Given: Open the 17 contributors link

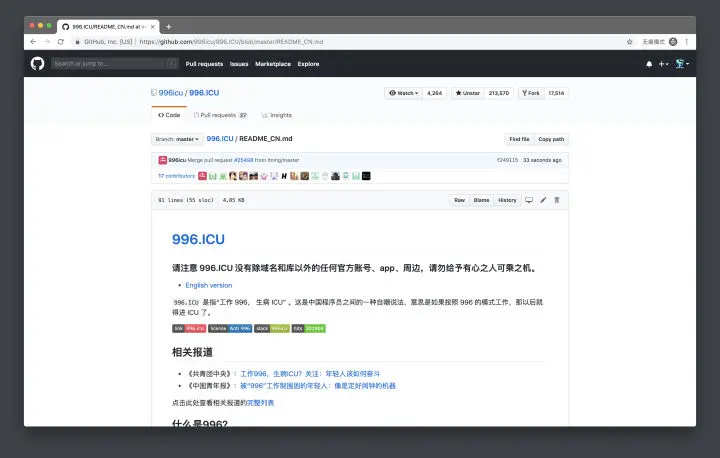Looking at the screenshot, I should point(176,176).
